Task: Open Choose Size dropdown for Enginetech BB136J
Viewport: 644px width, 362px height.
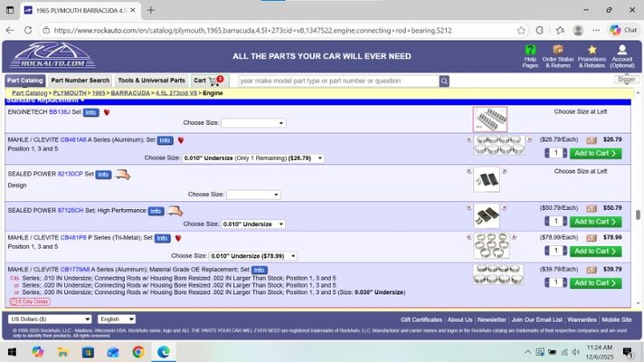Action: tap(253, 123)
